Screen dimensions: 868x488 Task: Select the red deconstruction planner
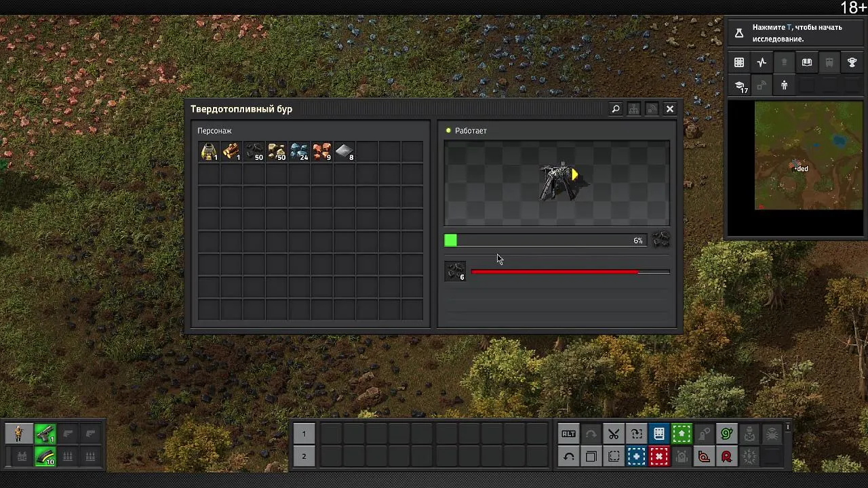click(659, 457)
